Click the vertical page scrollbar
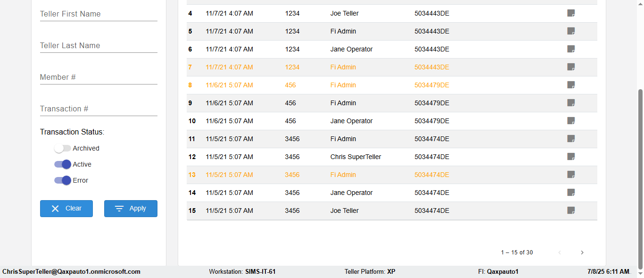Screen dimensions: 644x278 [x=640, y=179]
